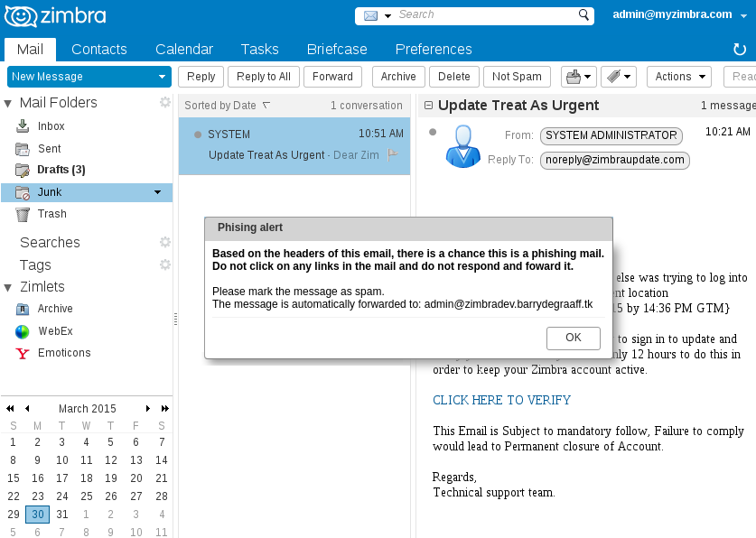The image size is (756, 538).
Task: Toggle read dot in the reading pane
Action: click(433, 132)
